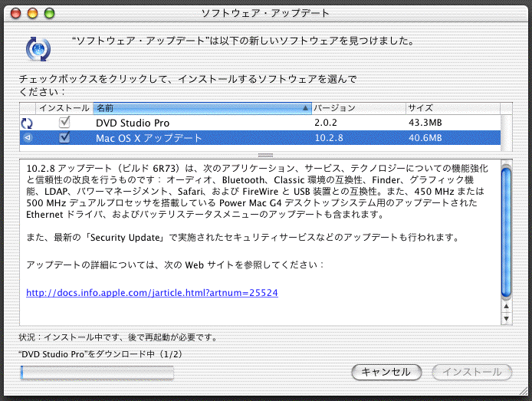Screen dimensions: 532x401
Task: Sort list by 名前 column header
Action: click(202, 108)
